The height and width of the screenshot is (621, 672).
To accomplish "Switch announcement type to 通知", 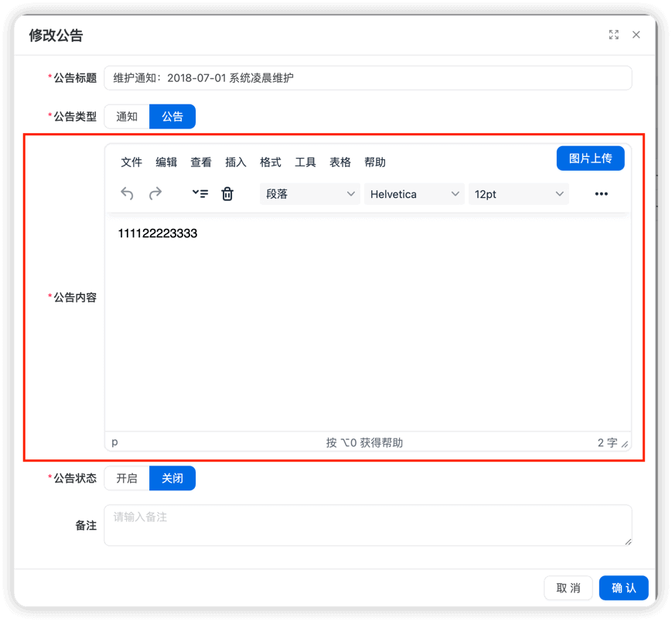I will pyautogui.click(x=126, y=116).
